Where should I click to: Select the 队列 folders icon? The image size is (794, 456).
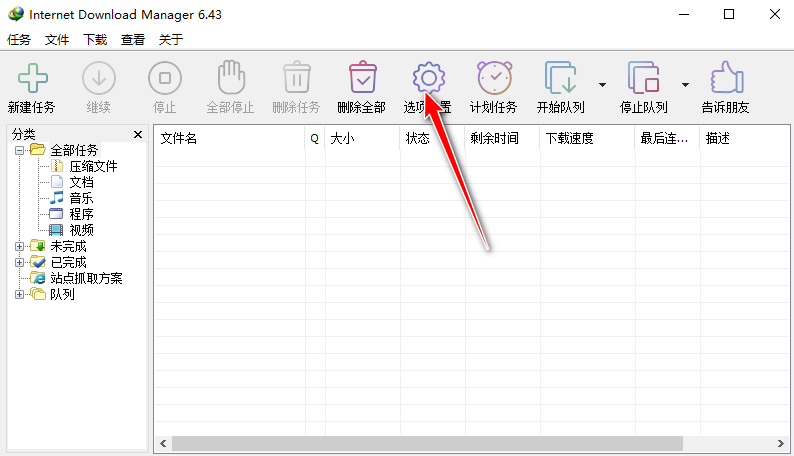pyautogui.click(x=38, y=294)
